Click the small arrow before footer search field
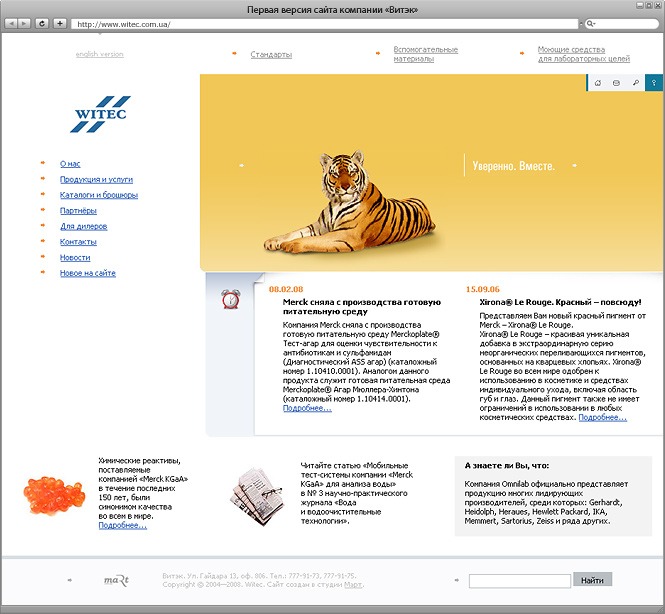Screen dimensions: 665x614 coord(457,580)
